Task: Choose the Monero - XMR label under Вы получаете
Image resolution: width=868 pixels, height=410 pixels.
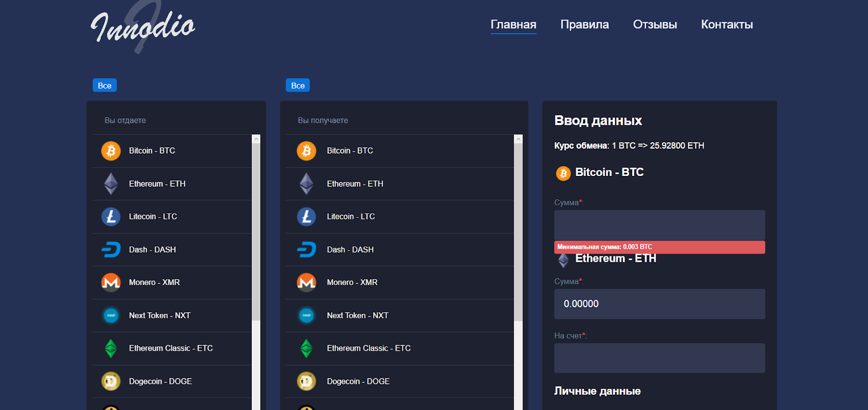Action: click(x=353, y=282)
